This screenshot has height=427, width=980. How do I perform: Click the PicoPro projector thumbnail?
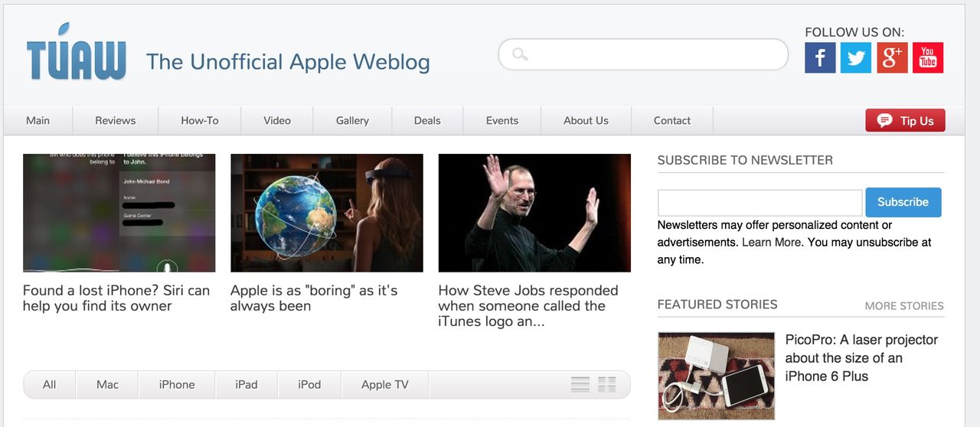[716, 376]
